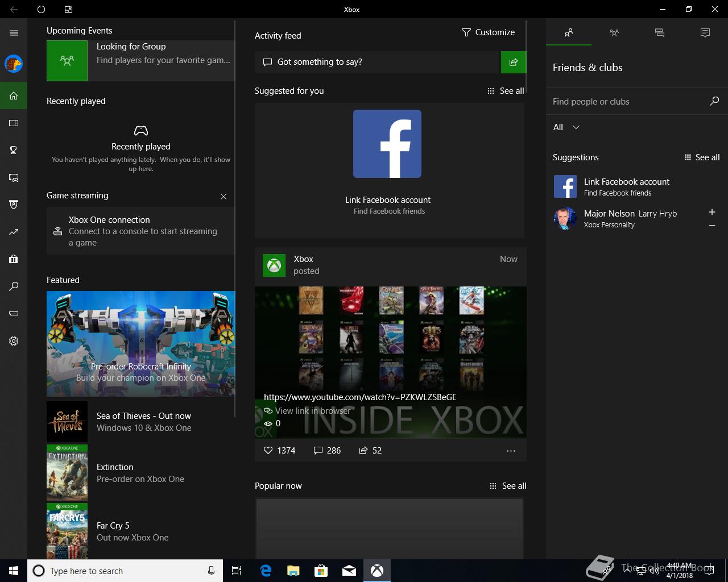
Task: Open Major Nelson's profile
Action: click(626, 218)
